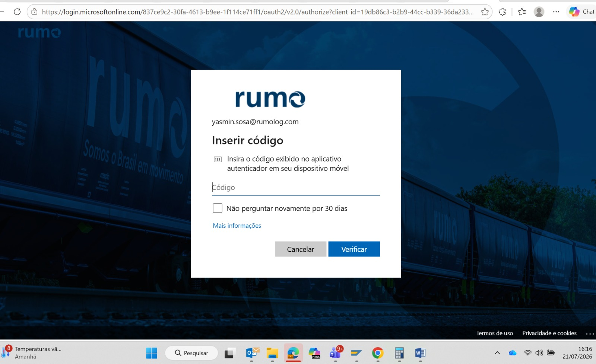Open the Termos de uso link
This screenshot has width=596, height=364.
pyautogui.click(x=495, y=333)
